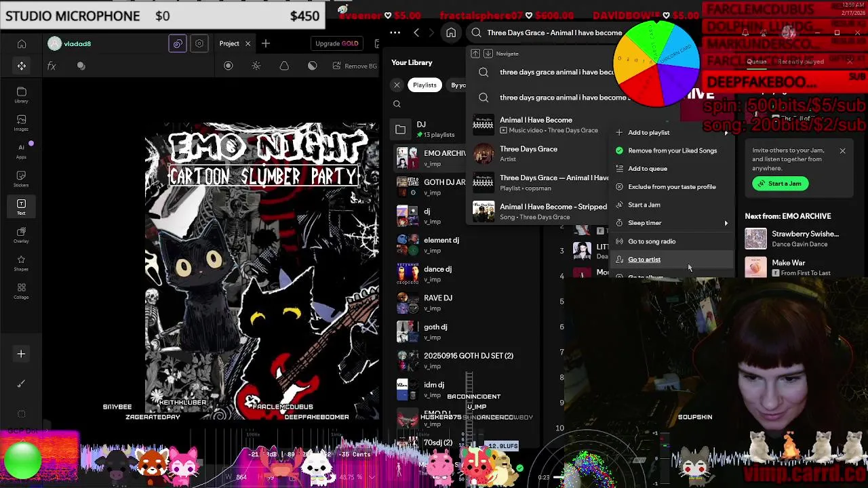The height and width of the screenshot is (488, 868).
Task: Click Upgrade GOLD button
Action: click(x=337, y=44)
